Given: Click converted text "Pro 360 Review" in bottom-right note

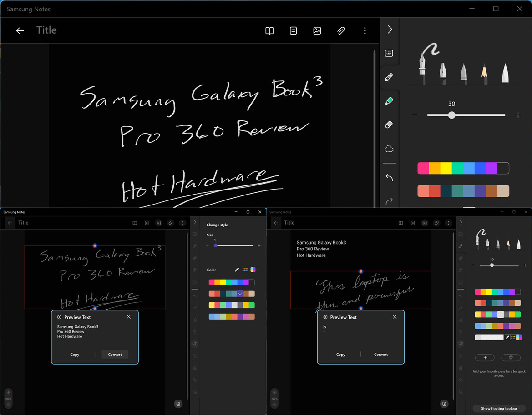Looking at the screenshot, I should [x=313, y=249].
